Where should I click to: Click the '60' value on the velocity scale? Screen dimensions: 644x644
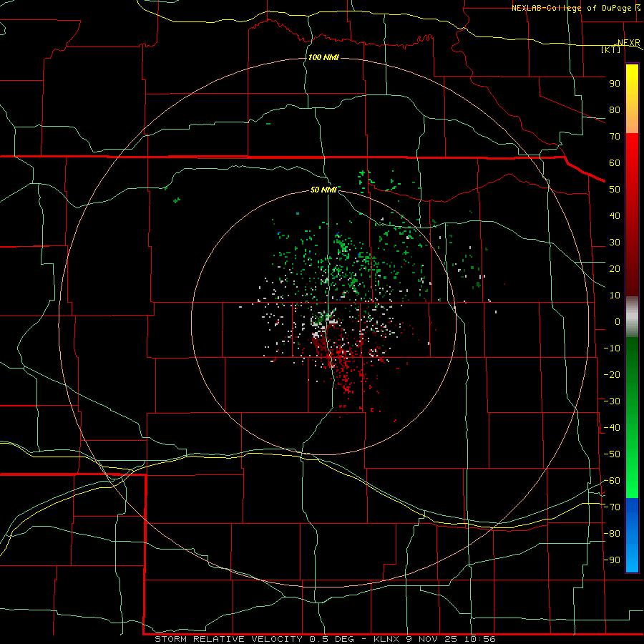pyautogui.click(x=615, y=162)
